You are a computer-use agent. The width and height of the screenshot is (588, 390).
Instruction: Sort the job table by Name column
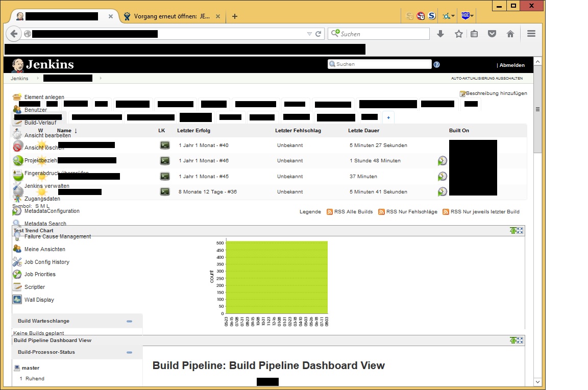64,131
